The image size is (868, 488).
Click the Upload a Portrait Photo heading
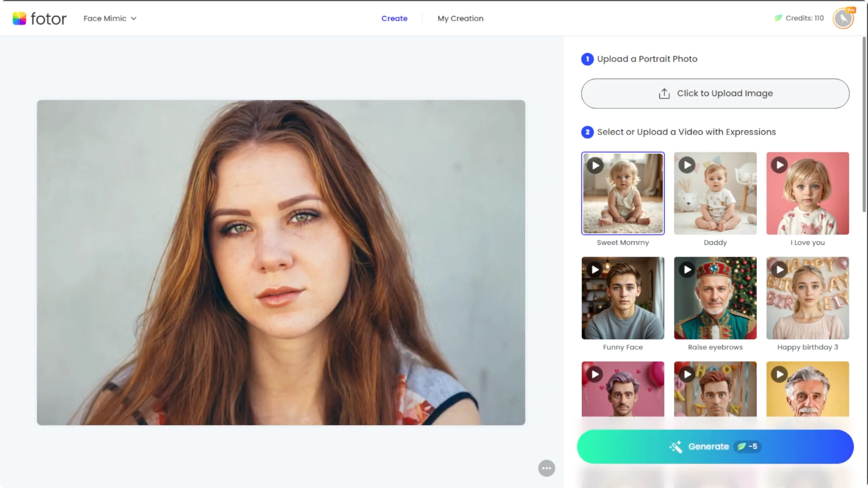click(x=647, y=59)
